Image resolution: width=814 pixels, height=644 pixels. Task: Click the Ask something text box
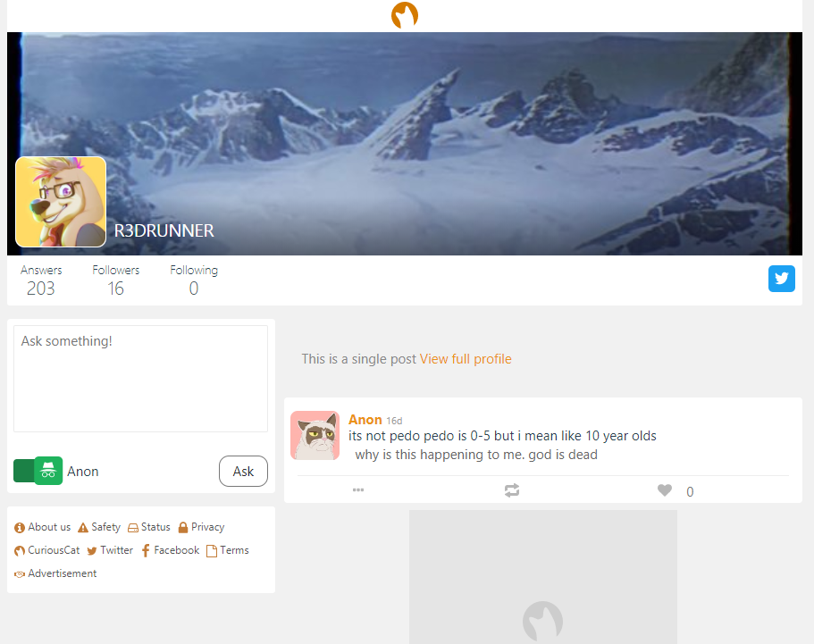(x=140, y=379)
